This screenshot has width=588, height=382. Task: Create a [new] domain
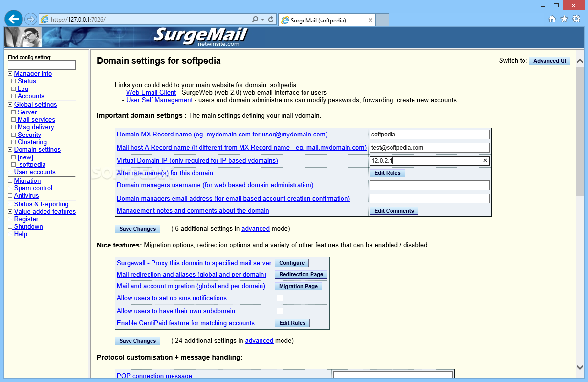pos(25,157)
